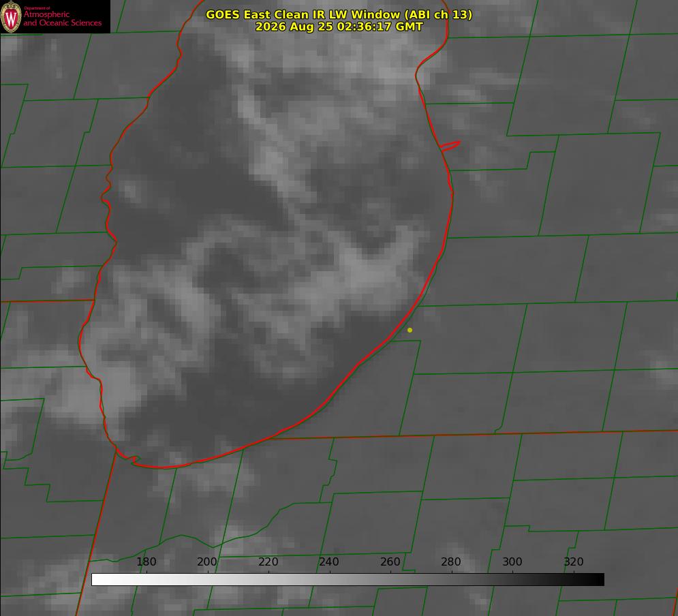Click the 320 tick label on the colorbar
The width and height of the screenshot is (678, 616).
pyautogui.click(x=574, y=562)
